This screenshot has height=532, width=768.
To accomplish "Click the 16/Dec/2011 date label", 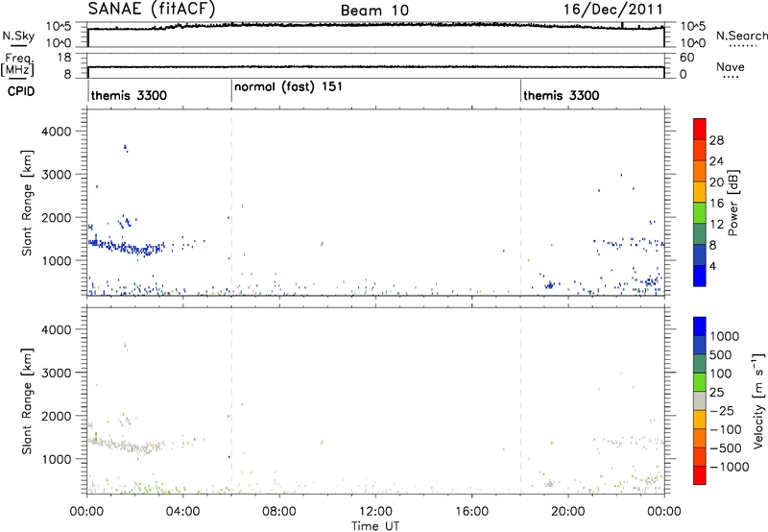I will [613, 10].
